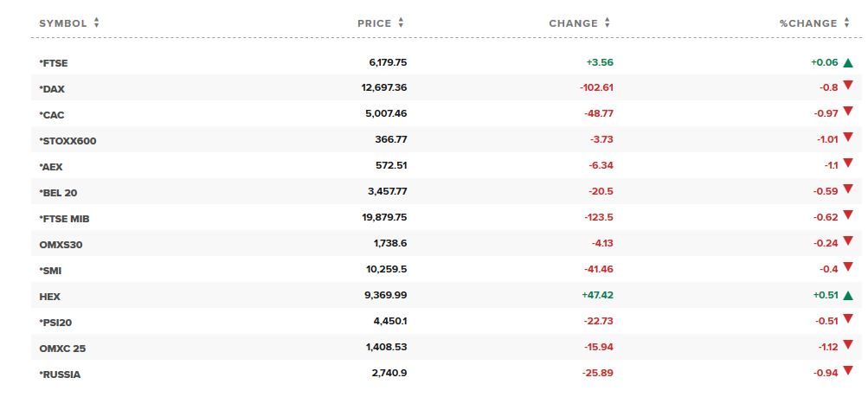Click the red down arrow in OMXC 25 row
Viewport: 868px width, 397px height.
click(x=847, y=345)
